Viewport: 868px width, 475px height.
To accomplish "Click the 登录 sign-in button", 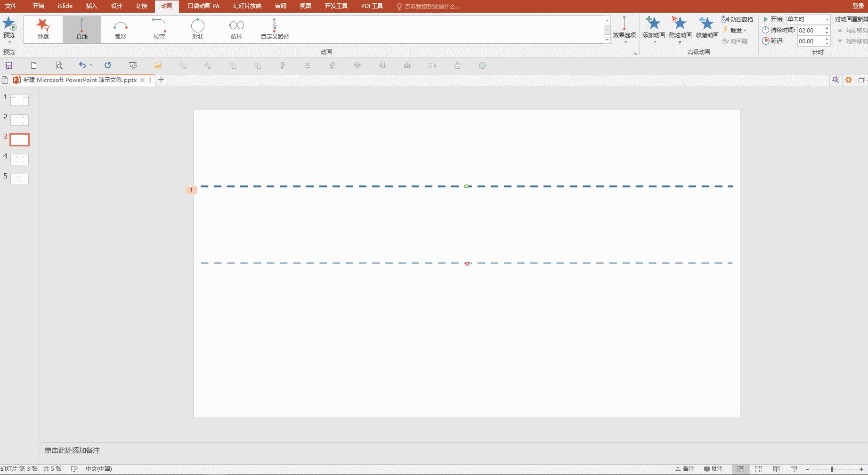I will (x=859, y=6).
